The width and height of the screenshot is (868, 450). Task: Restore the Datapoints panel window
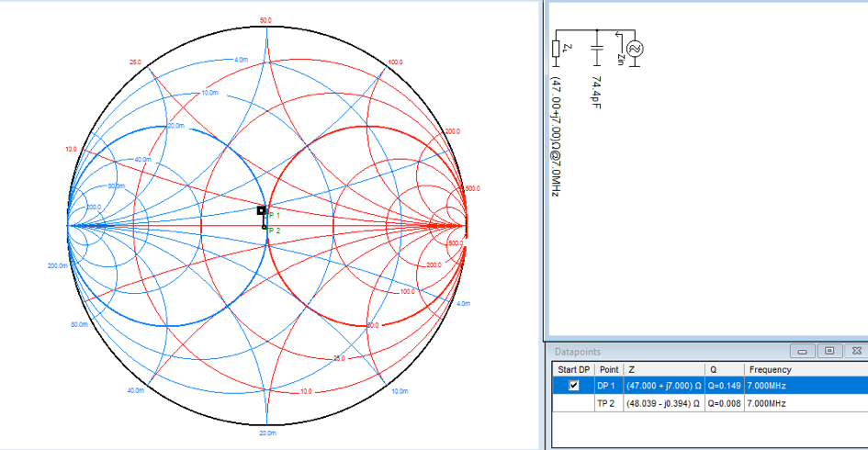[829, 351]
